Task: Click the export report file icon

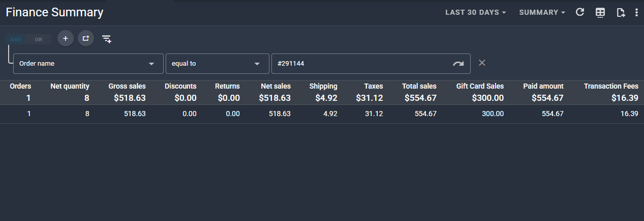Action: tap(621, 13)
